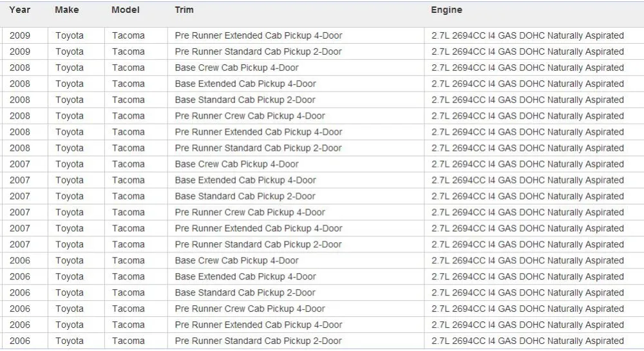Click engine cell of 2009 Pre Runner Extended Cab row

527,35
